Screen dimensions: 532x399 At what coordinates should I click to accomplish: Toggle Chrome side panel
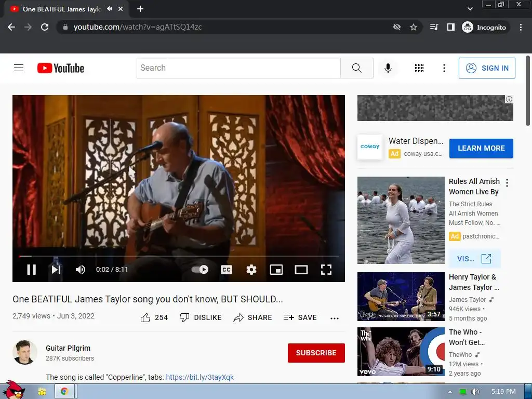(450, 27)
